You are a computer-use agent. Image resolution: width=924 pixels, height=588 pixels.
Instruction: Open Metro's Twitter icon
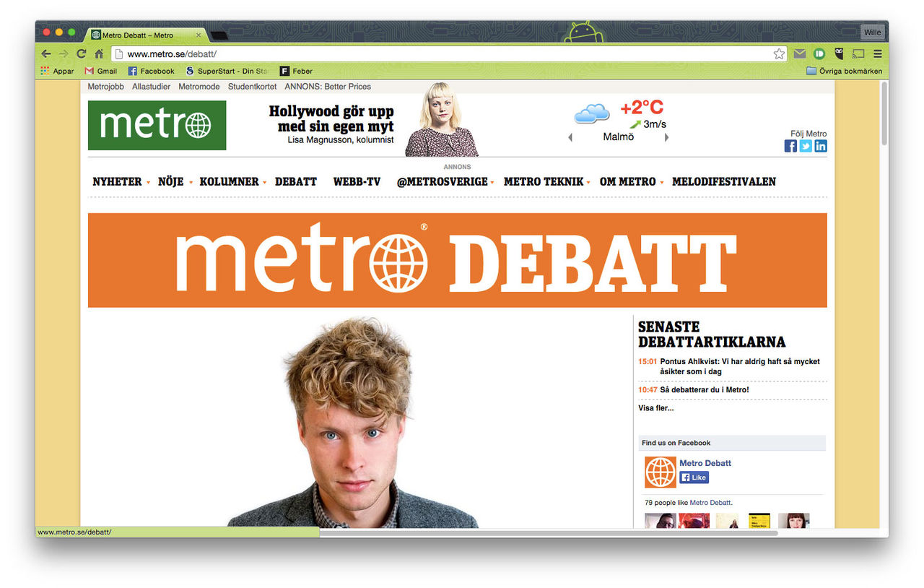coord(806,146)
